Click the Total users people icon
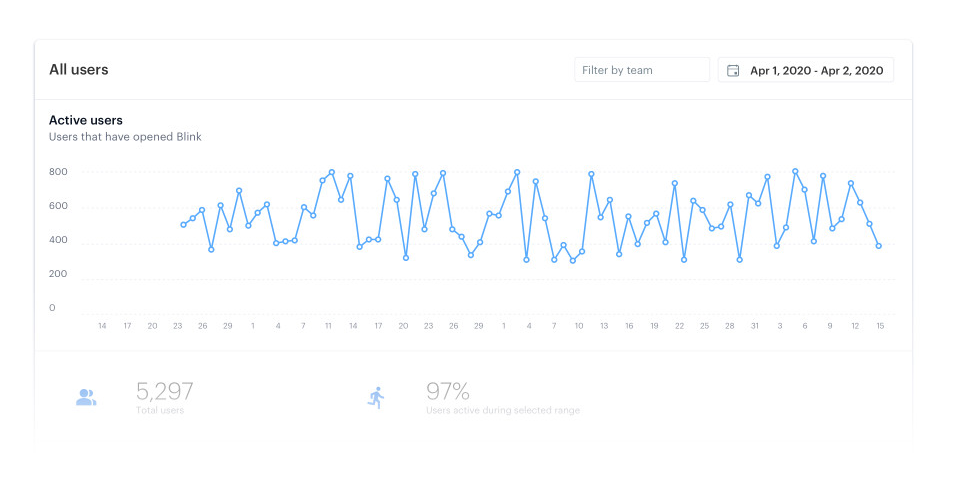 (x=86, y=397)
